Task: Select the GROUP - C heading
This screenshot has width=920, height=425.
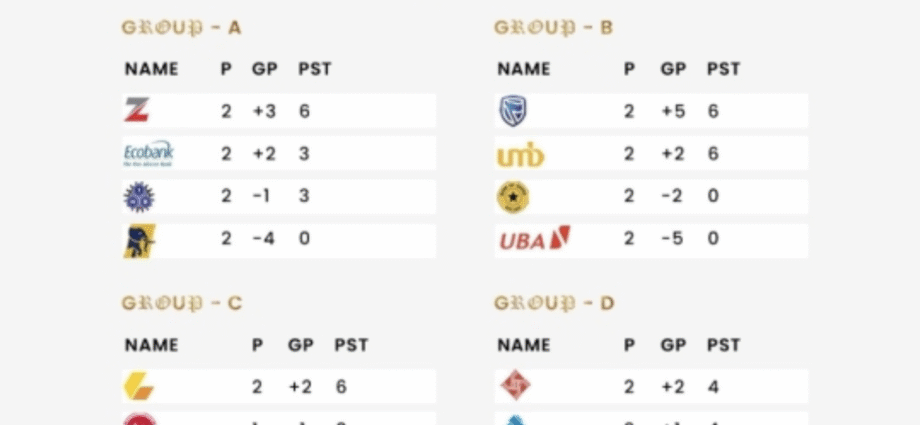Action: point(181,302)
